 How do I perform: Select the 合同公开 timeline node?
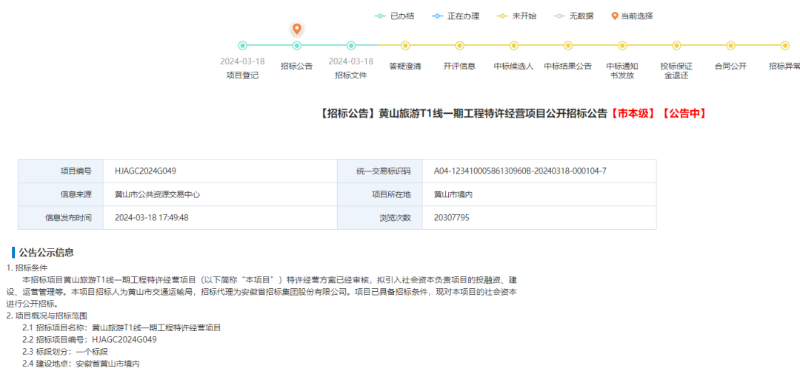731,46
